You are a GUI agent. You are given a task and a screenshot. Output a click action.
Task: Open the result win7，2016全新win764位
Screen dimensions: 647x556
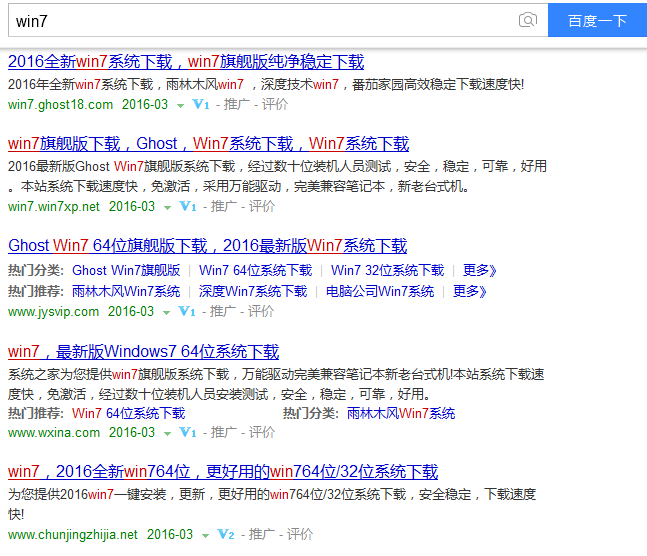pos(223,471)
